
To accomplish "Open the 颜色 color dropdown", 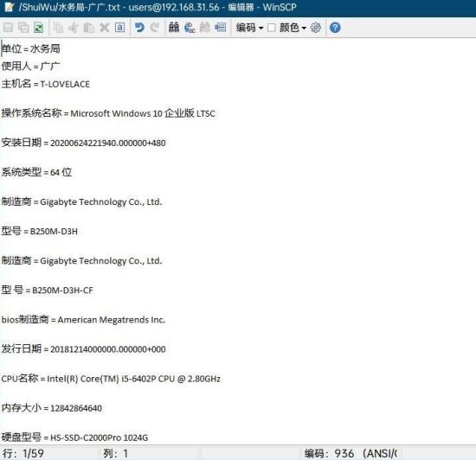I will [293, 28].
